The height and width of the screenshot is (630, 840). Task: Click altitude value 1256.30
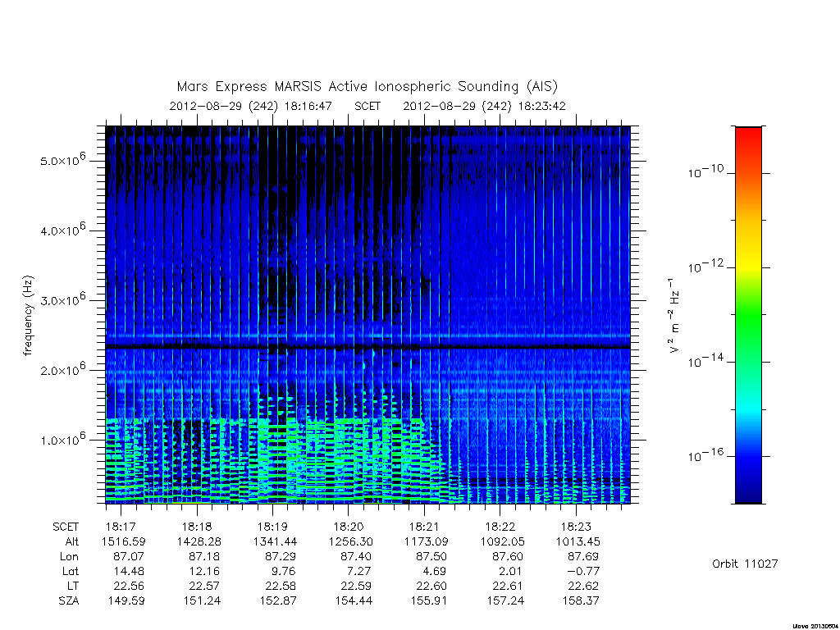coord(351,541)
